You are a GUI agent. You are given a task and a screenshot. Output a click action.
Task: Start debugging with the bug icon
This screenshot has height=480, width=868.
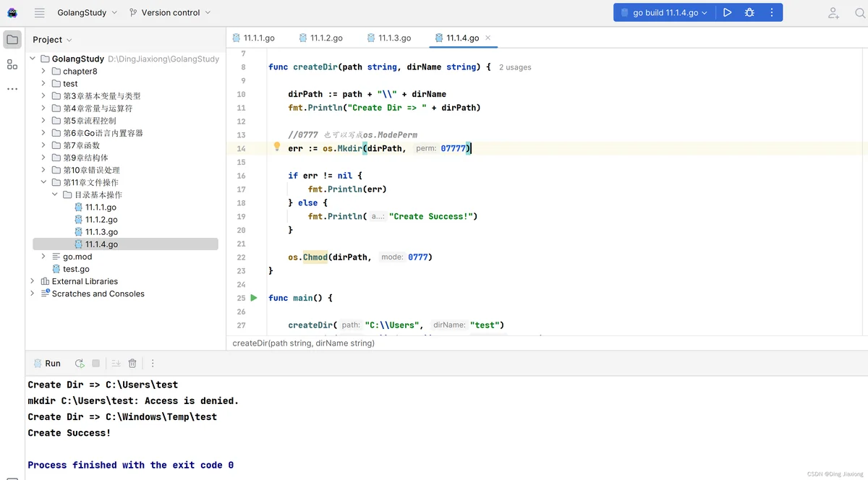click(749, 12)
